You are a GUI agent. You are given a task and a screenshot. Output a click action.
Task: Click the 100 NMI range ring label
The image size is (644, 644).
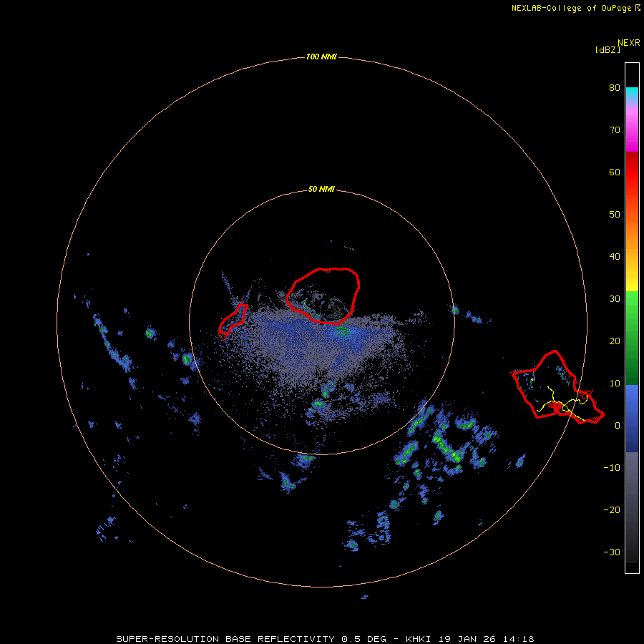[321, 57]
